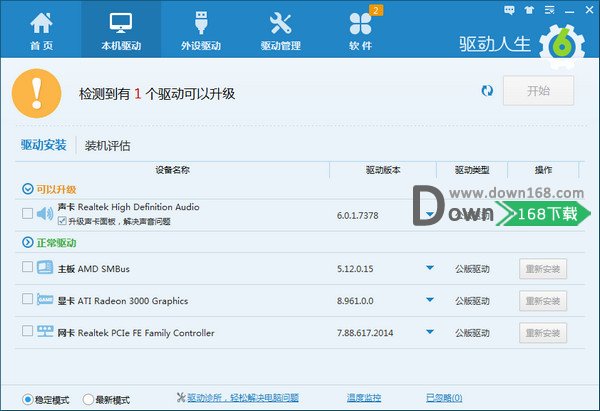This screenshot has width=600, height=411.
Task: Check the ATI Radeon 3000 Graphics checkbox
Action: pyautogui.click(x=27, y=298)
